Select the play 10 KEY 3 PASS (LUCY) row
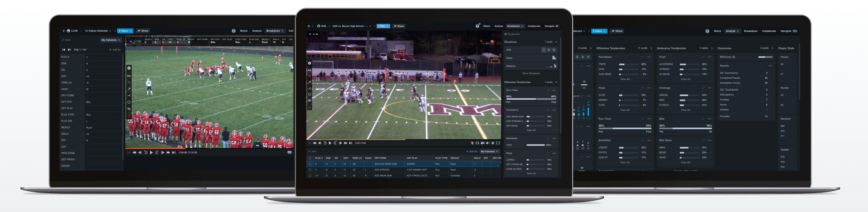Image resolution: width=868 pixels, height=212 pixels. coord(404,176)
